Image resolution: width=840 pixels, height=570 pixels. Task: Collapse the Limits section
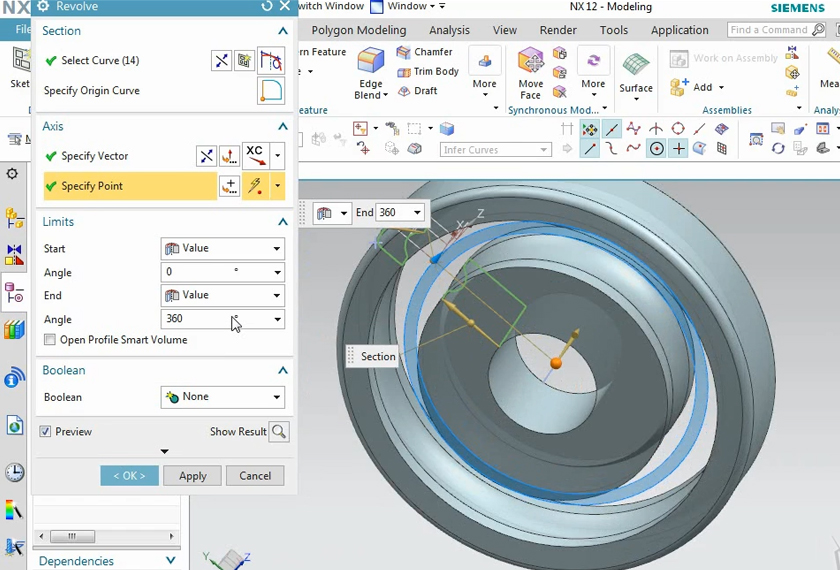pyautogui.click(x=283, y=222)
